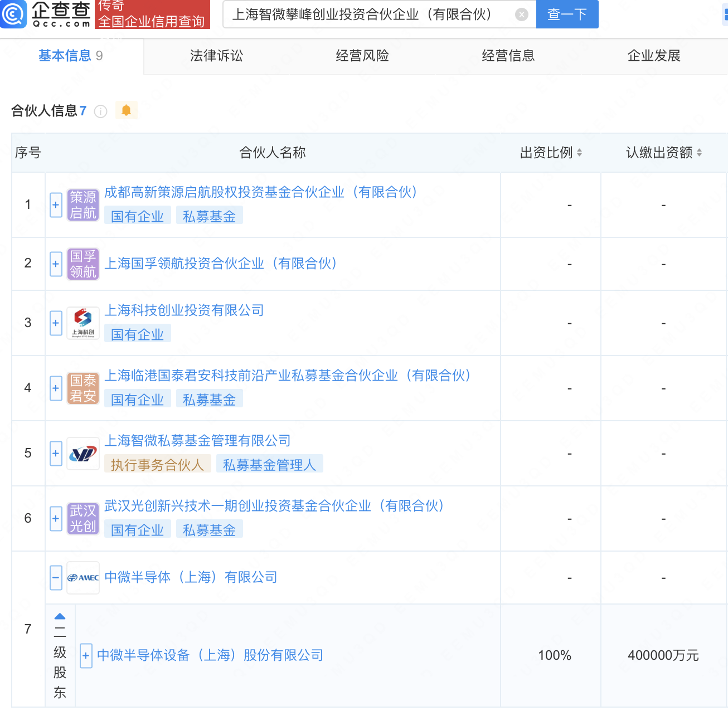This screenshot has width=728, height=711.
Task: Click into the company search input field
Action: tap(368, 14)
